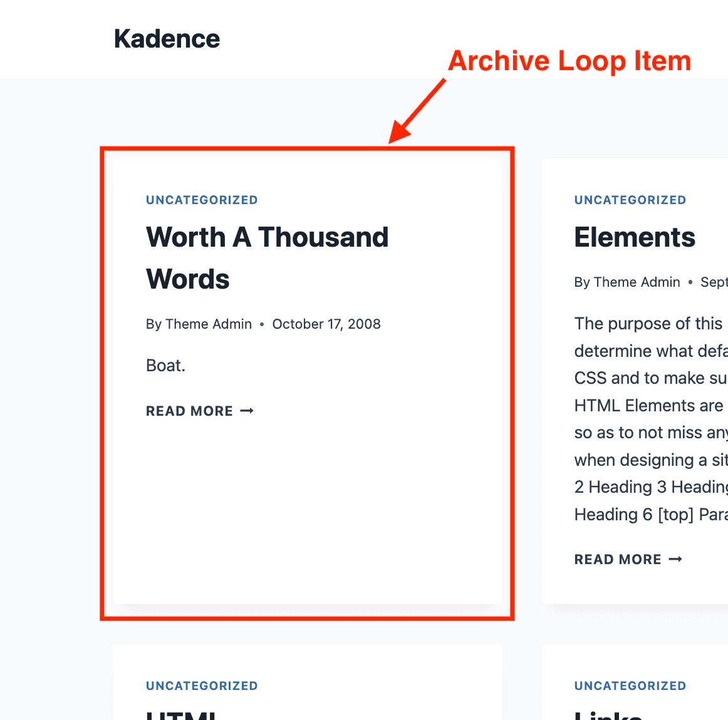Click the arrow icon beside READ MORE under Worth A Thousand Words
Screen dimensions: 728x720
[x=247, y=411]
